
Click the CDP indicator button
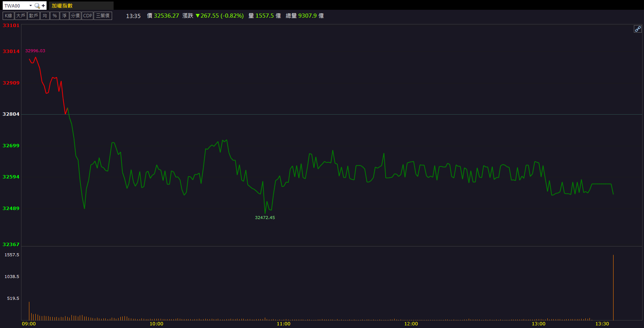point(88,16)
